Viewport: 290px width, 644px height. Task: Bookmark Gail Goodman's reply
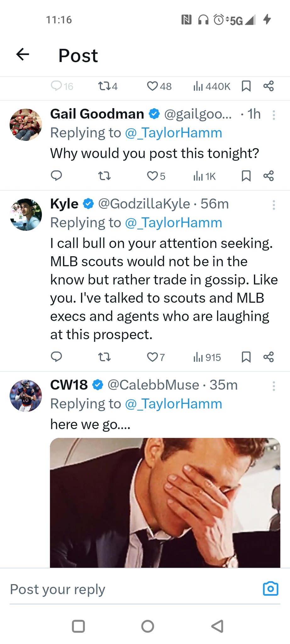pos(246,176)
